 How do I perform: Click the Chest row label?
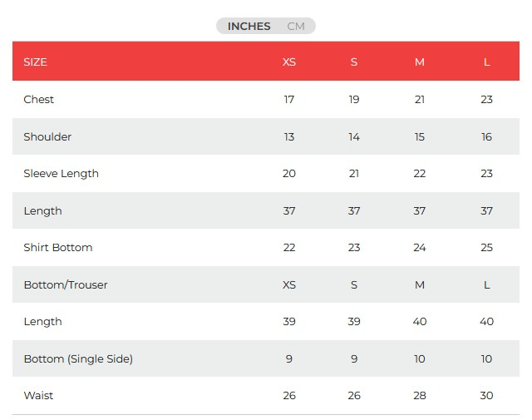point(39,100)
